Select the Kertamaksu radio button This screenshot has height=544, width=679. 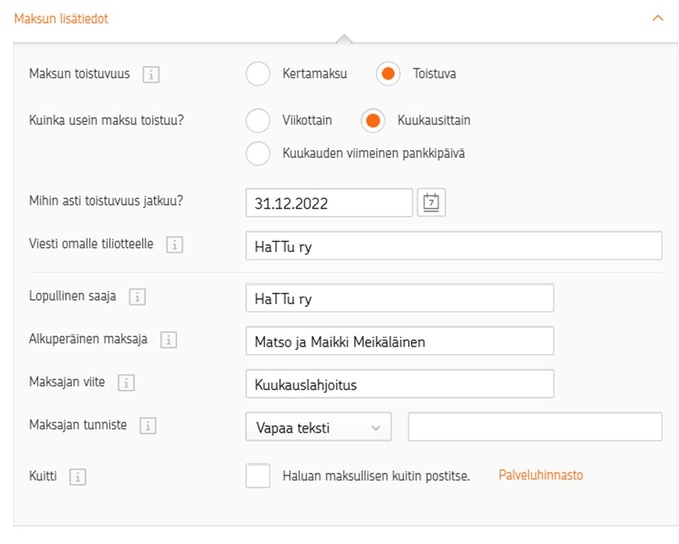click(x=258, y=74)
